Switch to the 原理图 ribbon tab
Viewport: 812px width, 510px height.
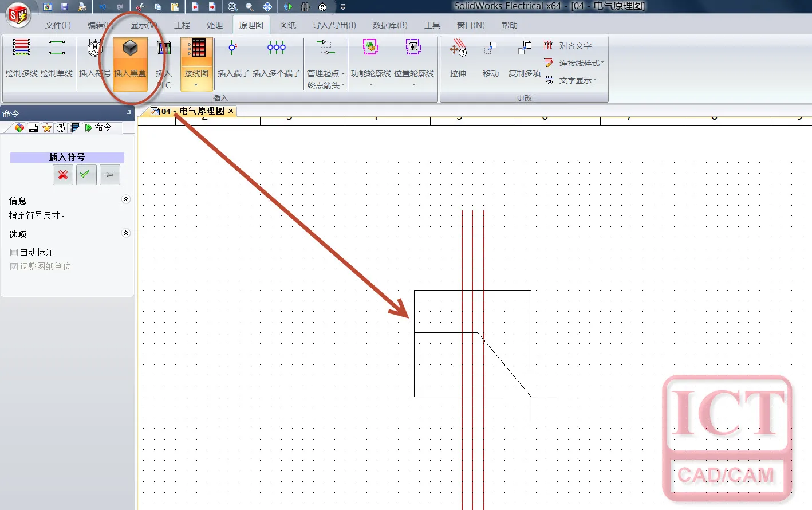point(251,25)
